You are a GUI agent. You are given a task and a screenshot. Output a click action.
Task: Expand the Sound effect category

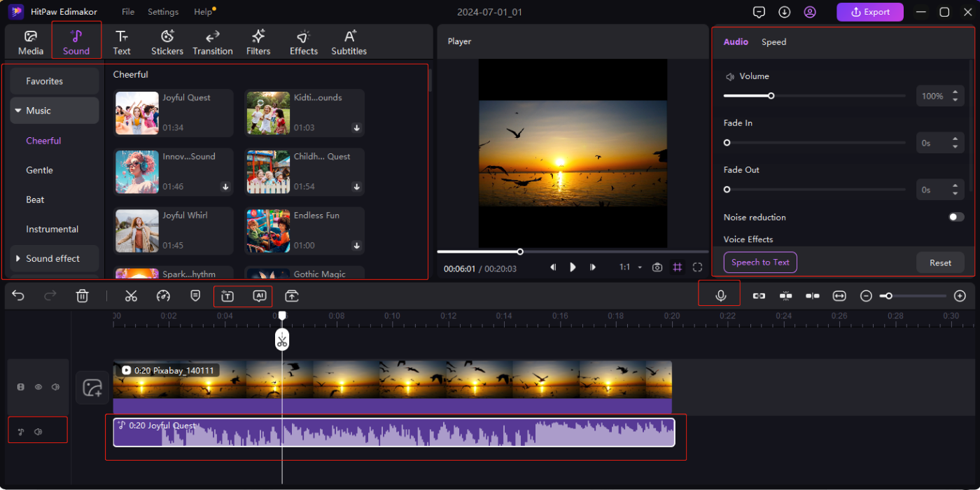tap(17, 258)
